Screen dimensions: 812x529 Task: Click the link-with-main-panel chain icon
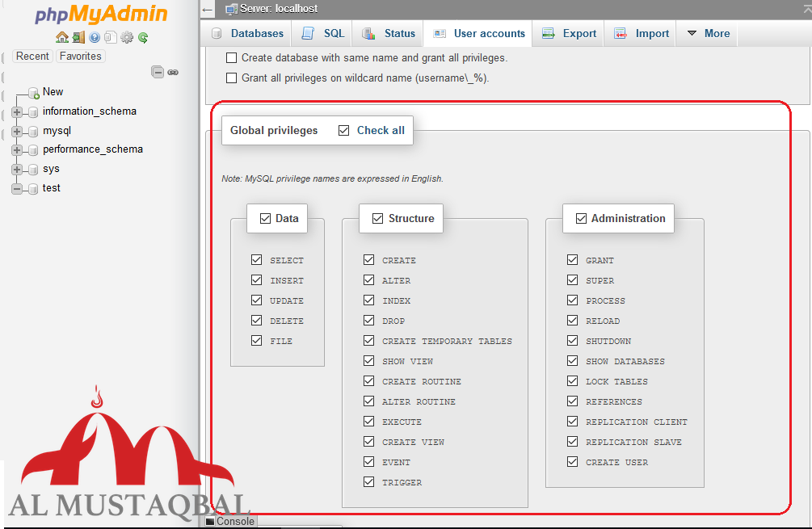[x=173, y=72]
